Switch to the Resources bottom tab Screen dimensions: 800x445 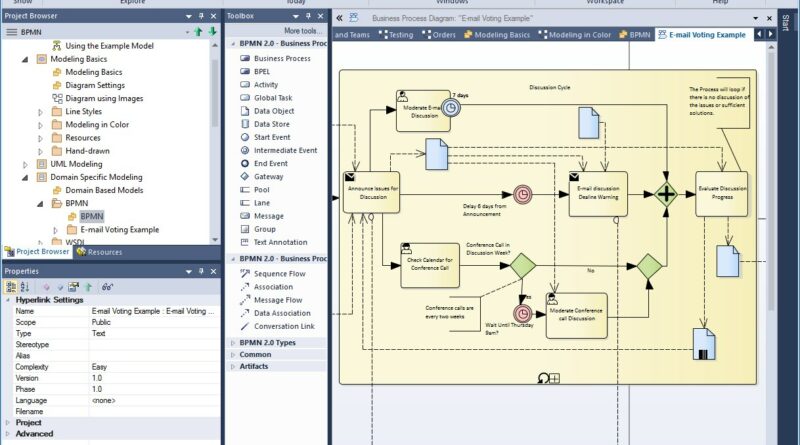pos(99,252)
